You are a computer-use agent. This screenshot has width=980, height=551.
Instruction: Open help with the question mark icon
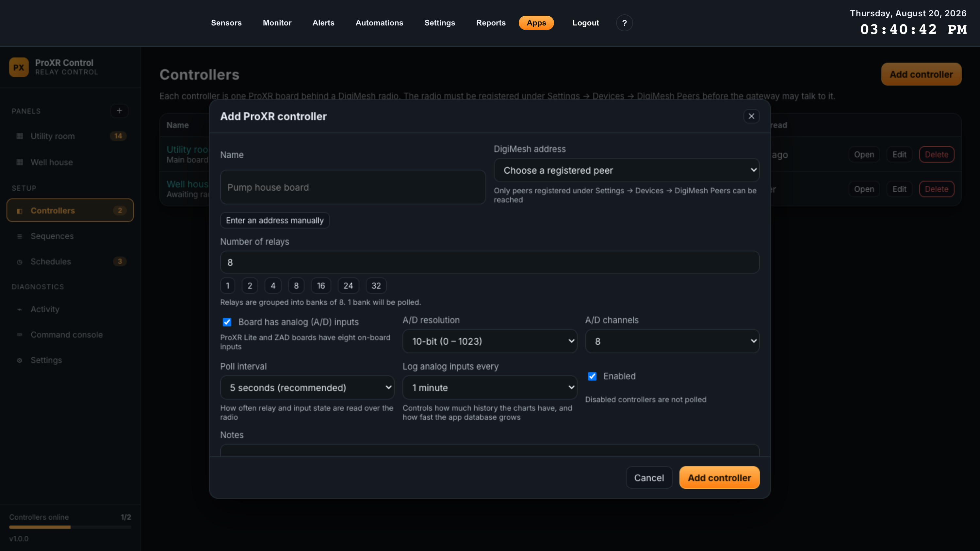(x=624, y=23)
